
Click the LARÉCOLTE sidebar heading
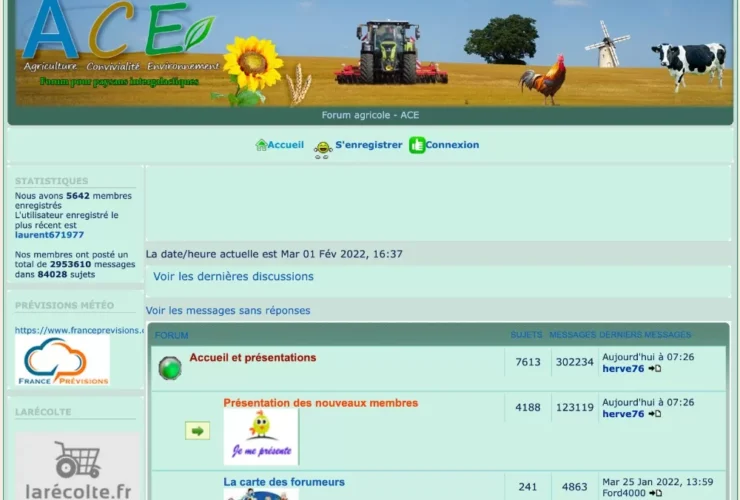(43, 412)
